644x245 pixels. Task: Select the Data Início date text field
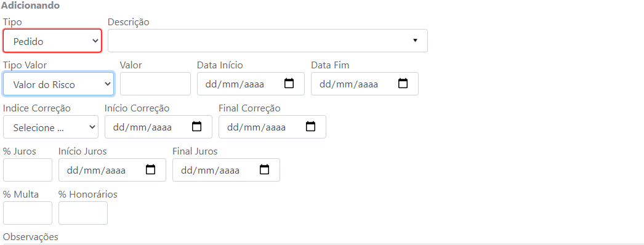235,84
